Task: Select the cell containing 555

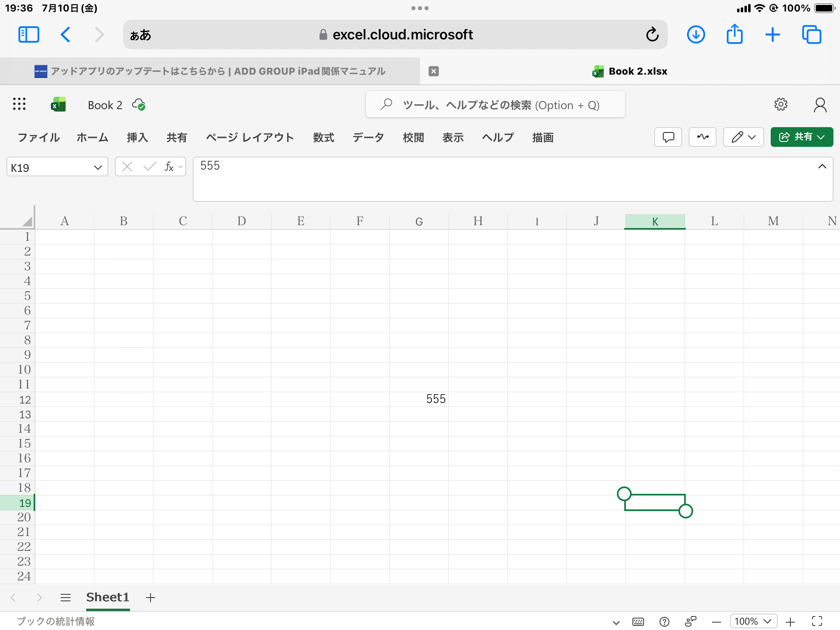Action: tap(419, 399)
